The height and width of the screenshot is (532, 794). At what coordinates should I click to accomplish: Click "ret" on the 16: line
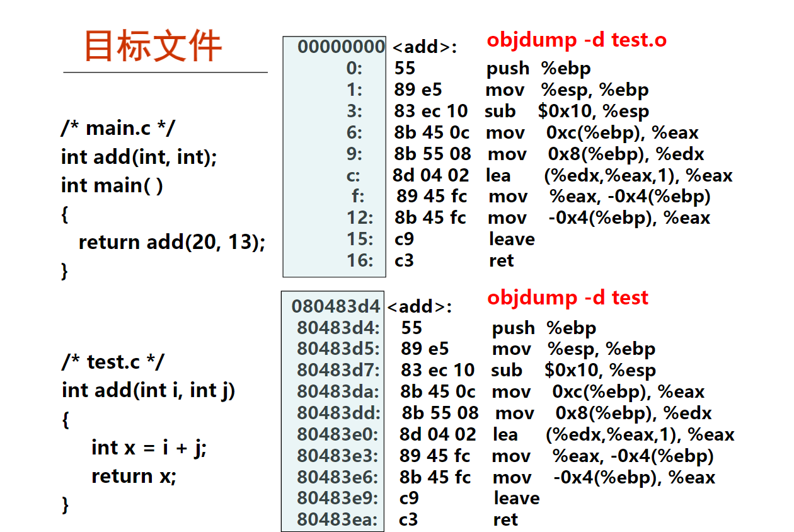(502, 260)
